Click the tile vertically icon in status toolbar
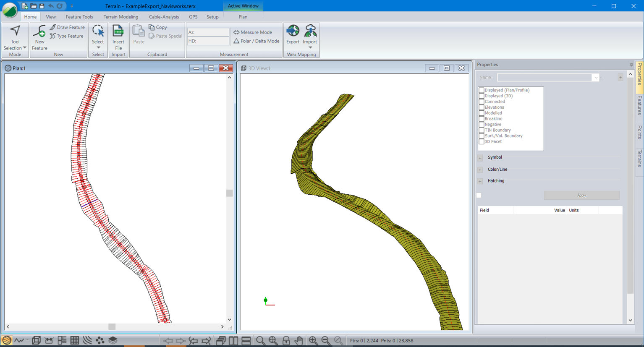The image size is (644, 347). click(233, 341)
